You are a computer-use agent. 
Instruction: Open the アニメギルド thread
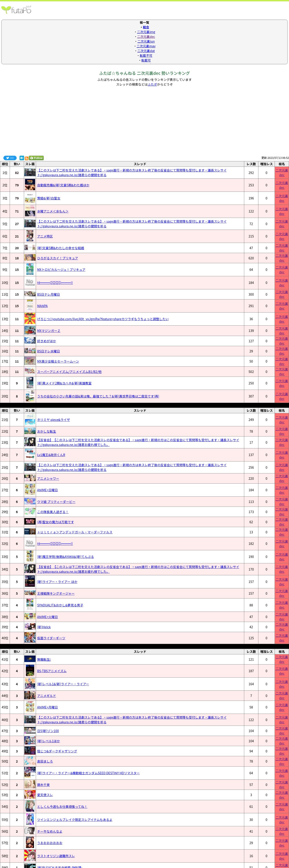[x=46, y=696]
